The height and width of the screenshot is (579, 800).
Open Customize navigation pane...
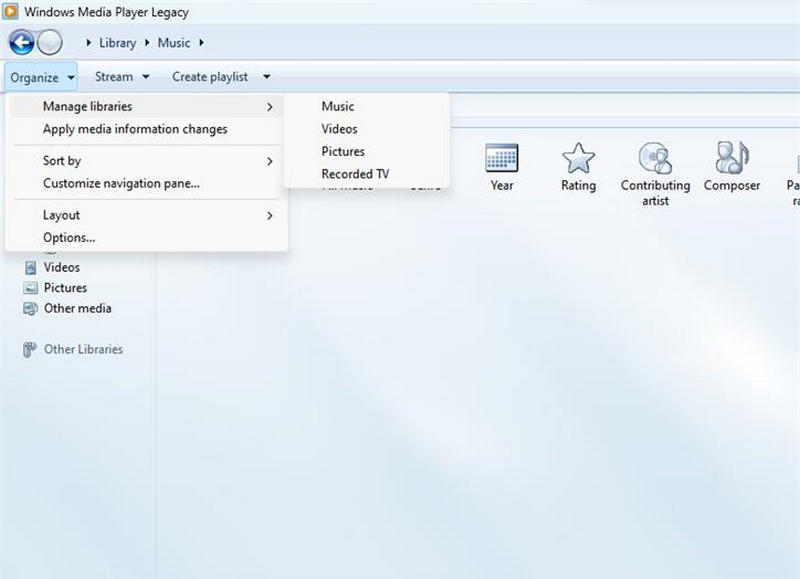[x=146, y=183]
